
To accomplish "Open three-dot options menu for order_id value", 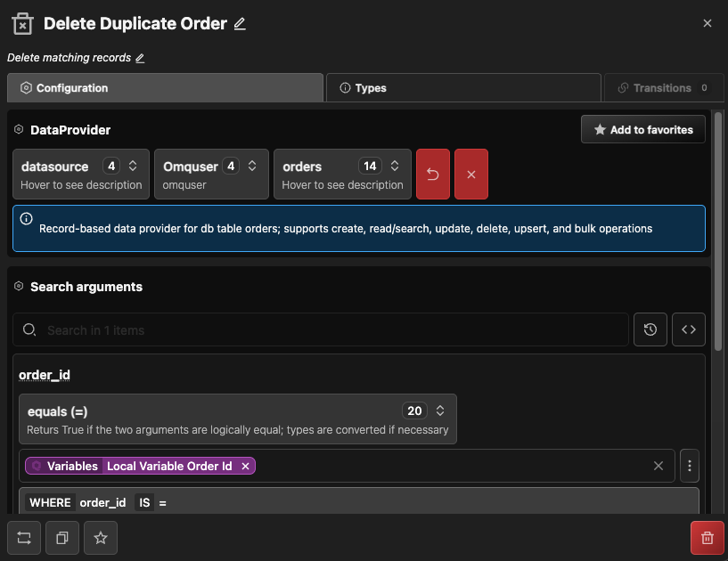I will pos(689,466).
